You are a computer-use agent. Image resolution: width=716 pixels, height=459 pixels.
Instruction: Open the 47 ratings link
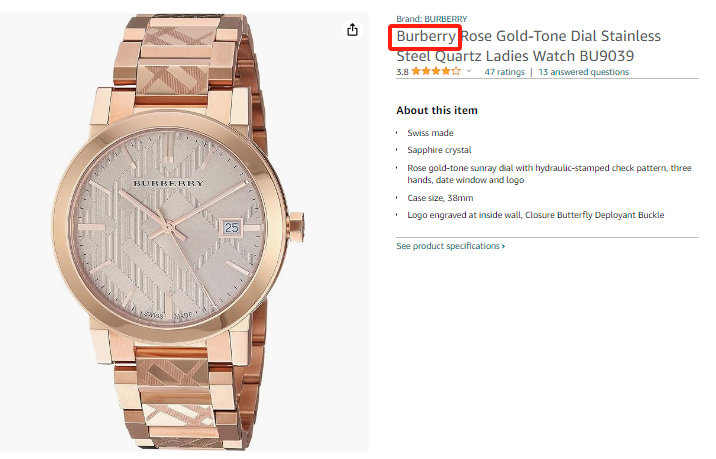[504, 72]
